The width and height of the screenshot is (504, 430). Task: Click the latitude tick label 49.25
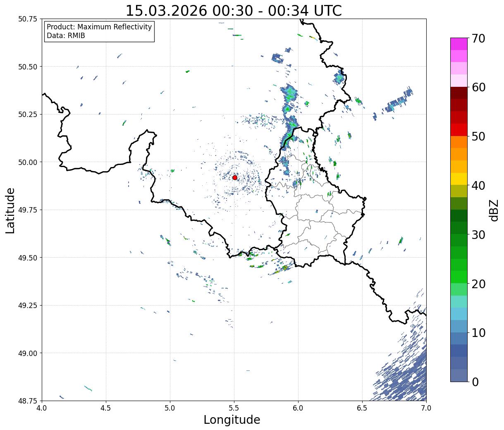[27, 306]
